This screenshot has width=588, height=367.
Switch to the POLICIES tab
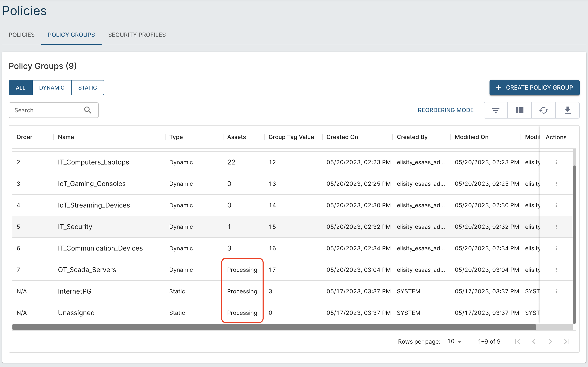point(22,35)
